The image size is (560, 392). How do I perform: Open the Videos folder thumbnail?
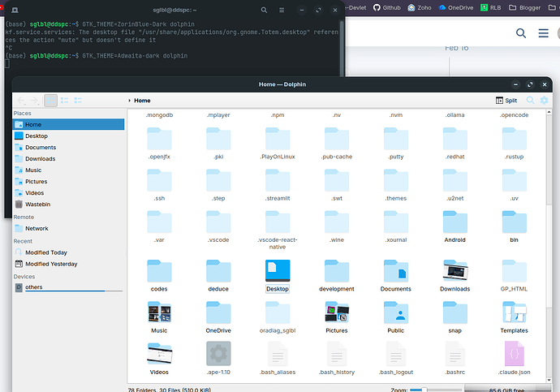[x=159, y=354]
